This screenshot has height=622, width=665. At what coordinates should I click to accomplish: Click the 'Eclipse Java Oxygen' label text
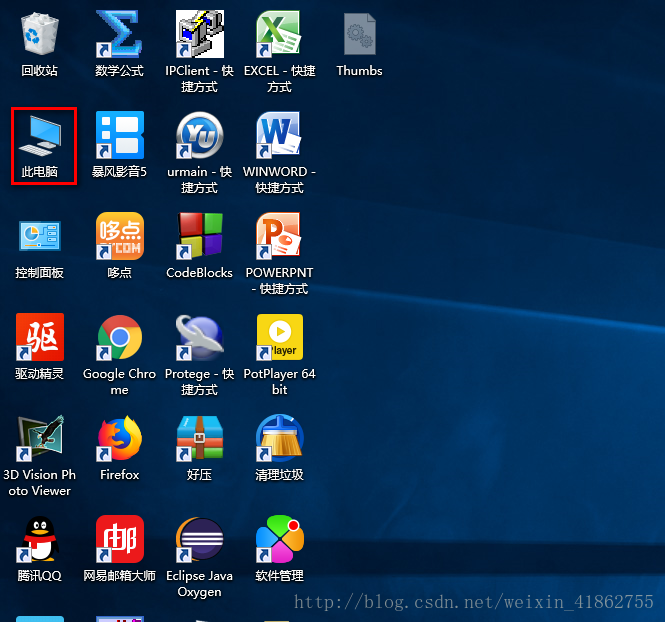199,584
